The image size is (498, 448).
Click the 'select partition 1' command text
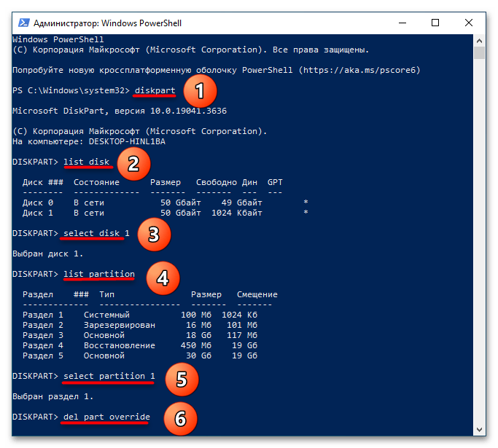[x=109, y=376]
